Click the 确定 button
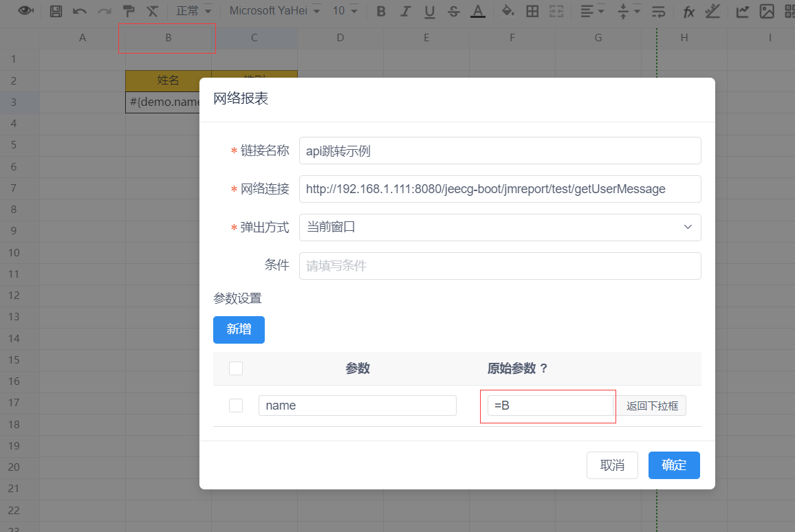Viewport: 795px width, 532px height. (674, 465)
